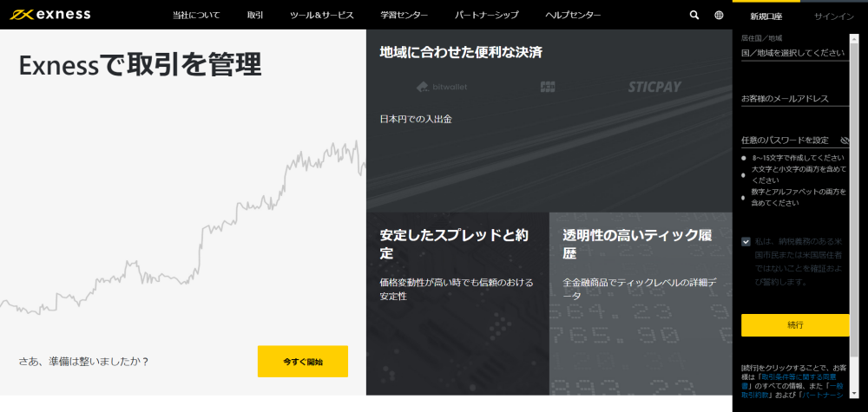Click the 日本円での入出金 text
The height and width of the screenshot is (412, 868).
coord(416,119)
